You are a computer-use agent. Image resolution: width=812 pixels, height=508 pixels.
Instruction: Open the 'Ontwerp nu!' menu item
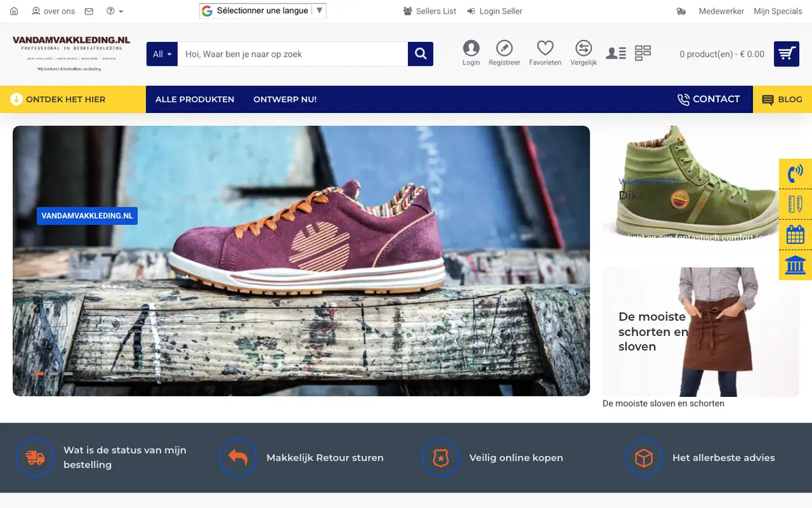pyautogui.click(x=285, y=100)
